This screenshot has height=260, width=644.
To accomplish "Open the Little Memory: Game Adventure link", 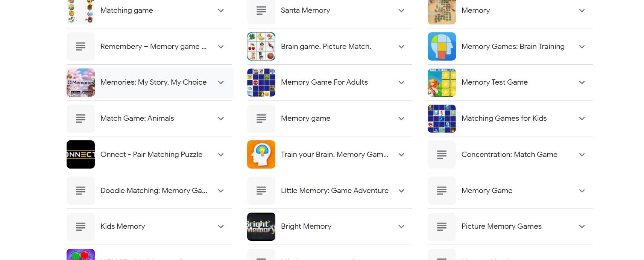I will (334, 190).
